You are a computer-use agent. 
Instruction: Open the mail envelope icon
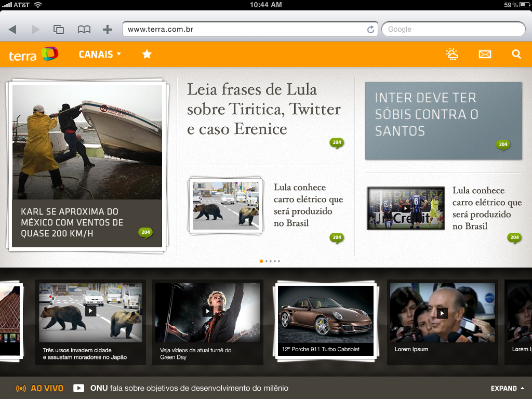(x=485, y=54)
